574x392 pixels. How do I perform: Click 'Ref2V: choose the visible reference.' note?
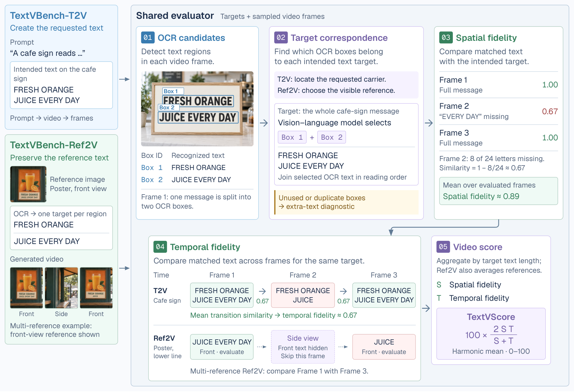pos(336,91)
